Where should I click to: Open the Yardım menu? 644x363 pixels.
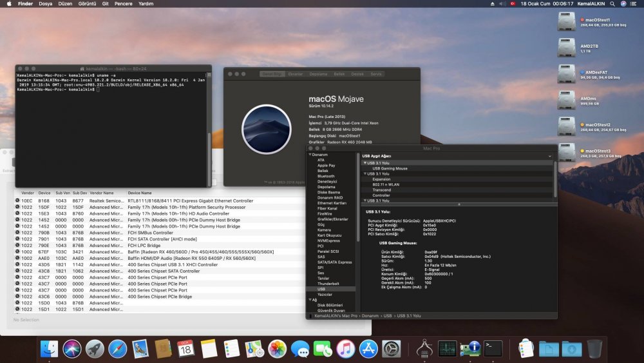(146, 4)
